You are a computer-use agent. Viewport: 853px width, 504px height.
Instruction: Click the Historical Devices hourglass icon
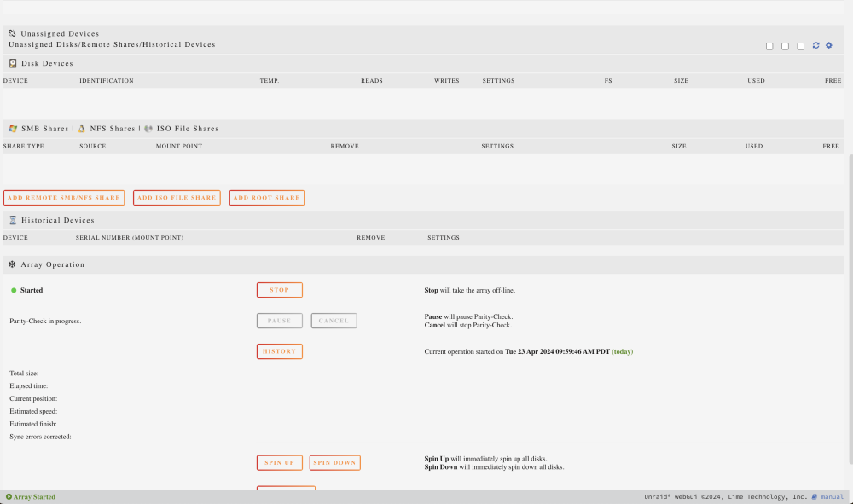tap(13, 220)
